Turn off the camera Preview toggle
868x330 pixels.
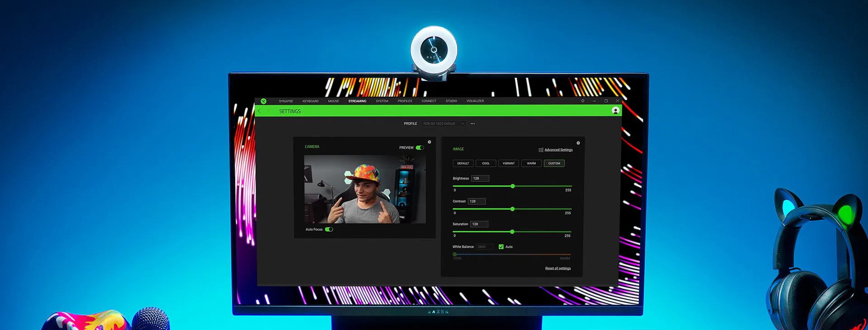pos(420,147)
